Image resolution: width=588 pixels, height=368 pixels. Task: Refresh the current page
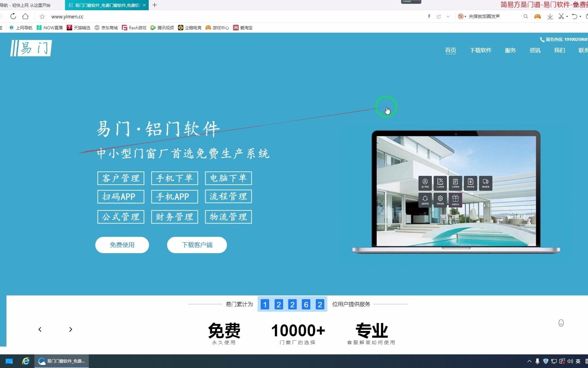[13, 16]
